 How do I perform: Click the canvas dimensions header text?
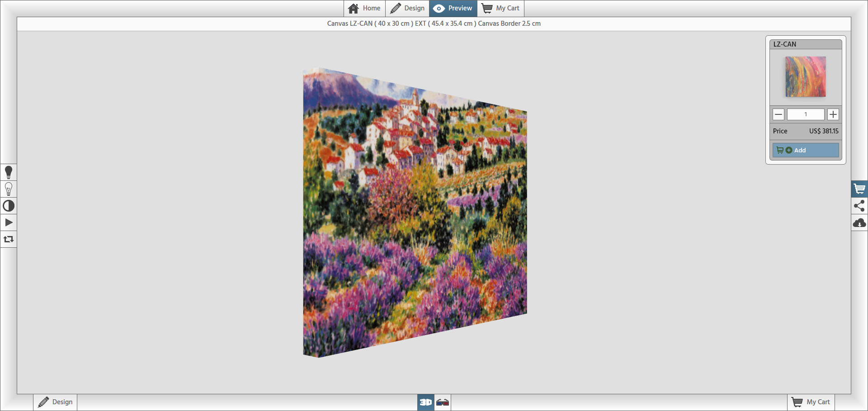[x=434, y=24]
